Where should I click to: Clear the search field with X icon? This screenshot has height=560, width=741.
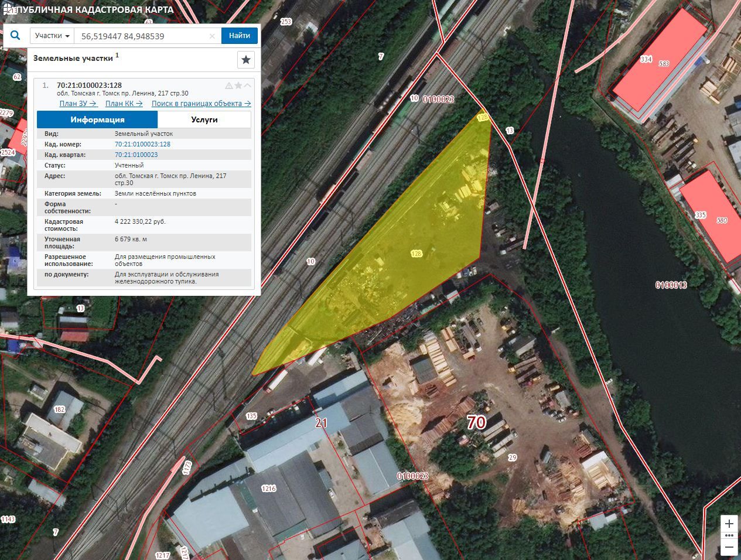(213, 36)
